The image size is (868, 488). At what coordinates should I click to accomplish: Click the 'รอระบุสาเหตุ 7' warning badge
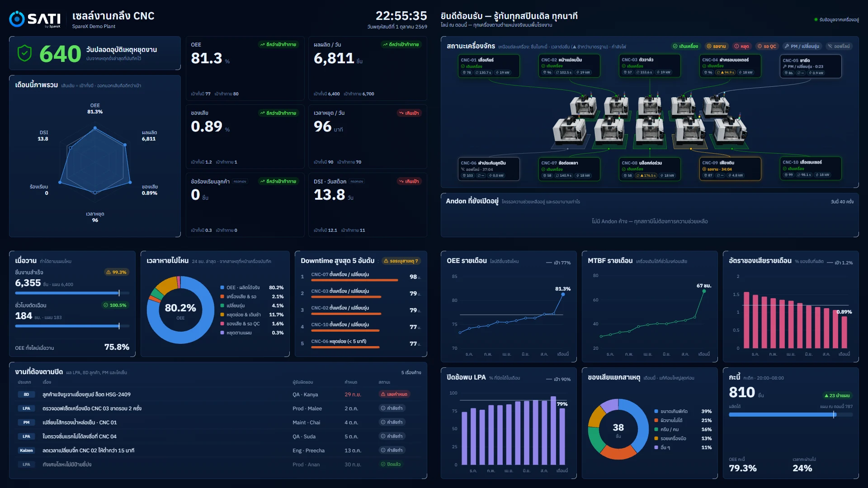[x=401, y=261]
